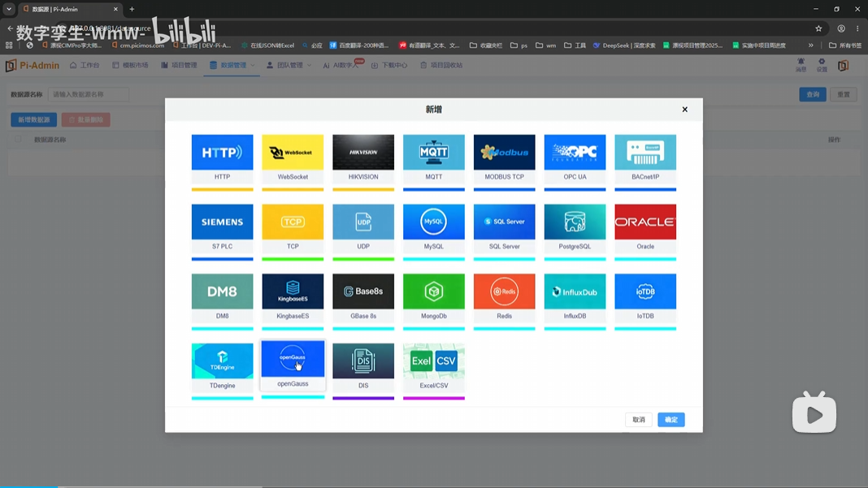Viewport: 868px width, 488px height.
Task: Focus the 数据源名称 search input
Action: tap(89, 95)
